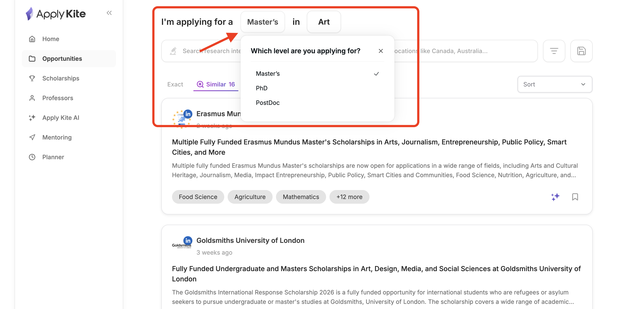Confirm Master's level with the checkmark

pos(376,73)
